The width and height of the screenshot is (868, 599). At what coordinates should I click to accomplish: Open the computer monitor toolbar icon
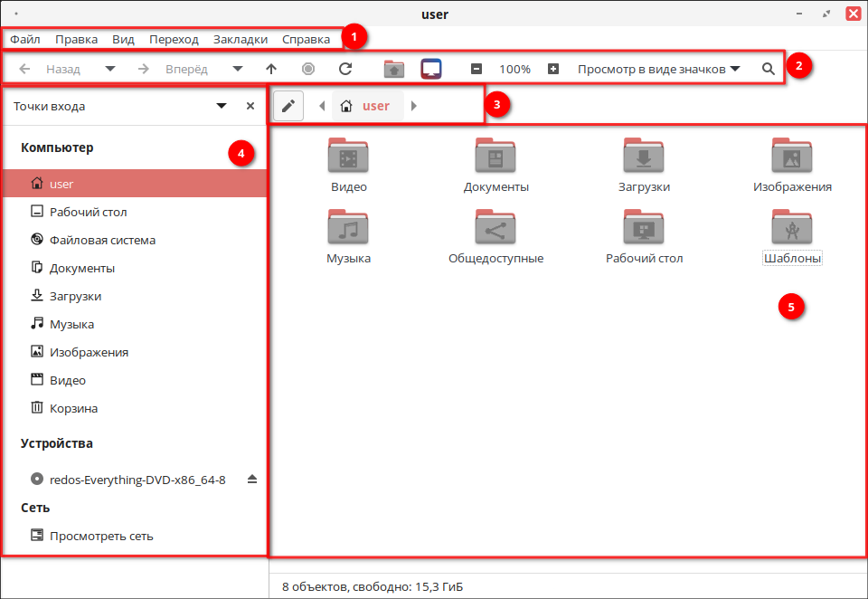[x=431, y=70]
